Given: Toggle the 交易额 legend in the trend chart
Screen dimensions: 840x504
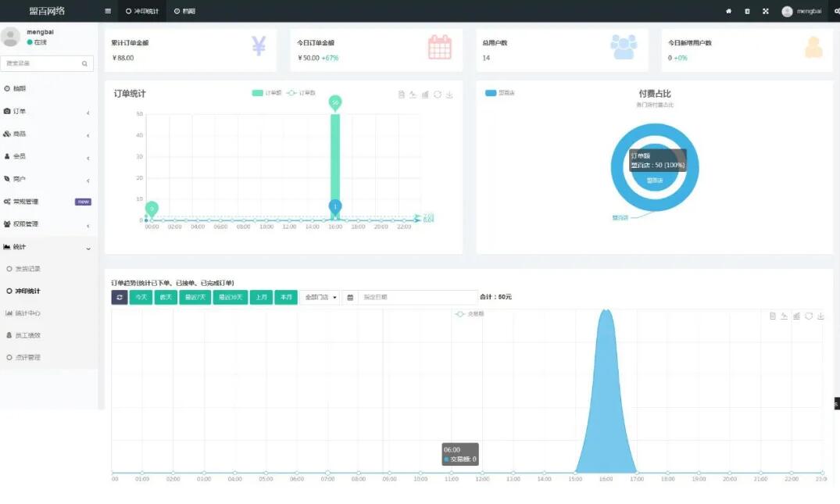Looking at the screenshot, I should click(470, 313).
